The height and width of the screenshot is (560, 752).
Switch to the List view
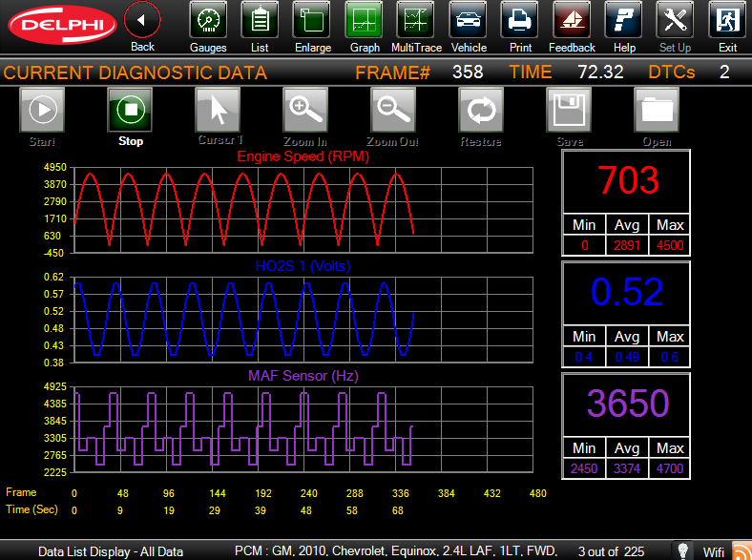click(260, 20)
